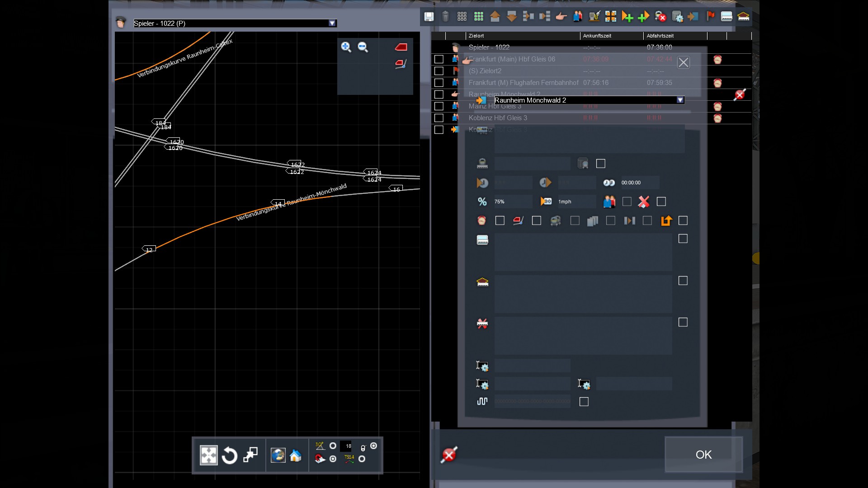Zoom out on the track map
868x488 pixels.
coord(363,47)
